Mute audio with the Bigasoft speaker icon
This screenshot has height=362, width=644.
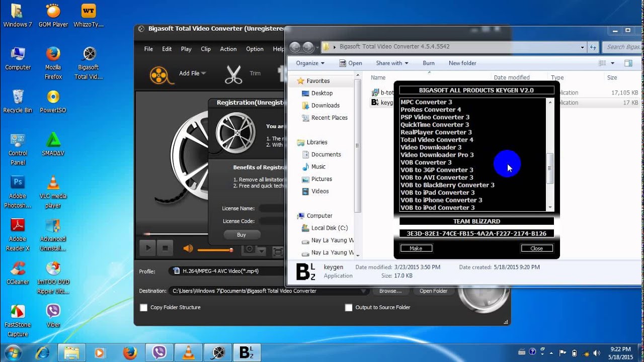[x=188, y=248]
